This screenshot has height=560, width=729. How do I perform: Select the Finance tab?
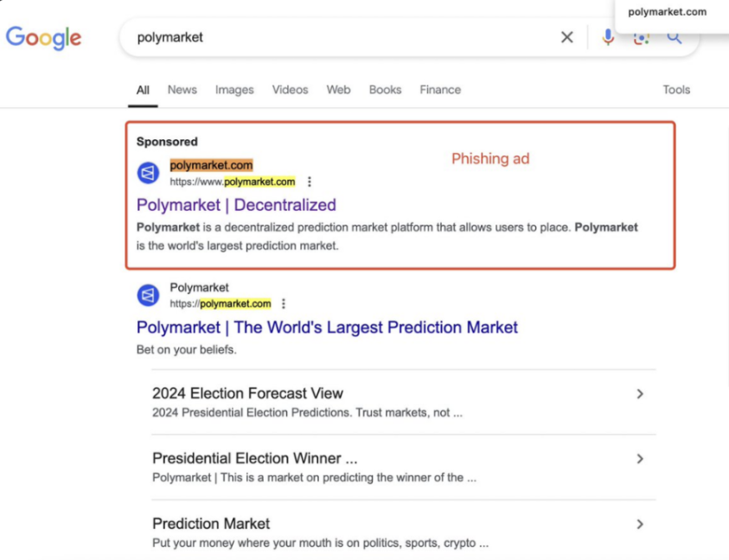pyautogui.click(x=440, y=90)
